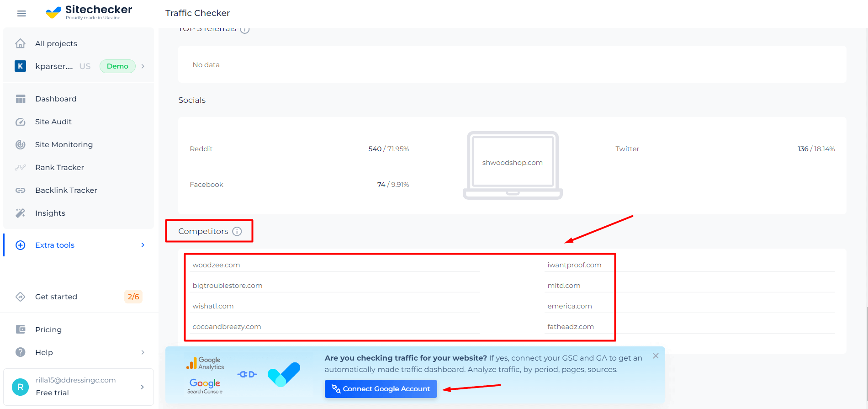Click the Rank Tracker chart icon
Screen dimensions: 868x409
coord(20,168)
